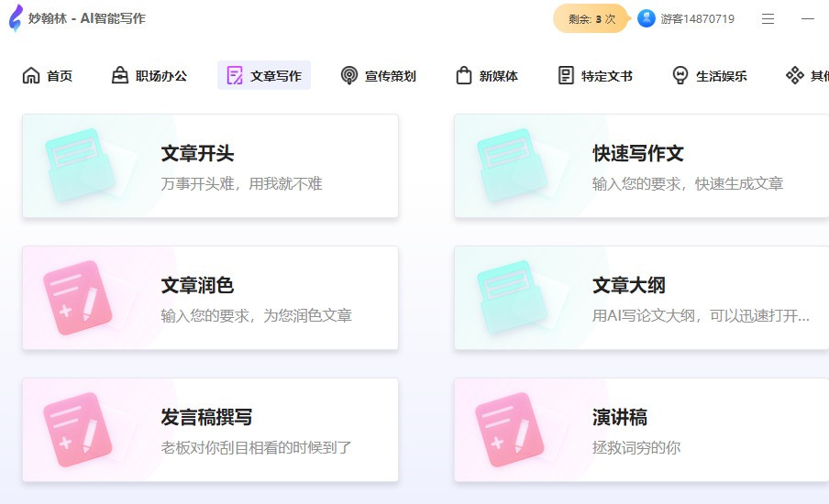Click the 文章写作 pen-and-page icon
The width and height of the screenshot is (829, 504).
click(235, 75)
